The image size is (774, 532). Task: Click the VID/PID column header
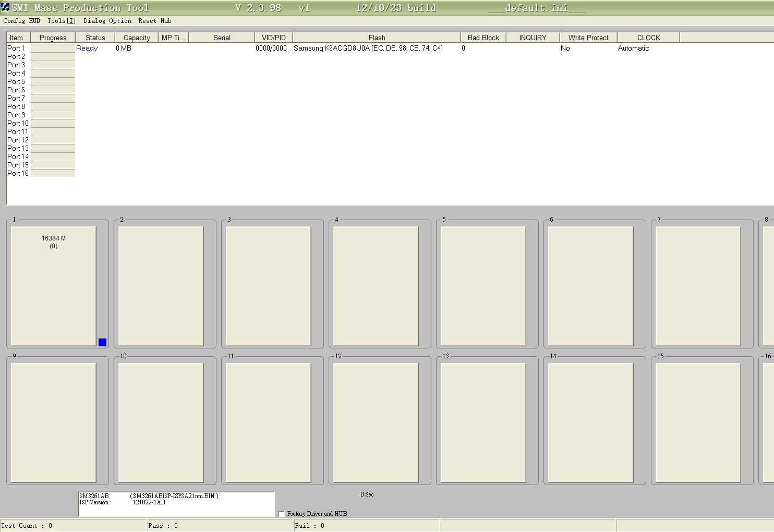(x=274, y=38)
